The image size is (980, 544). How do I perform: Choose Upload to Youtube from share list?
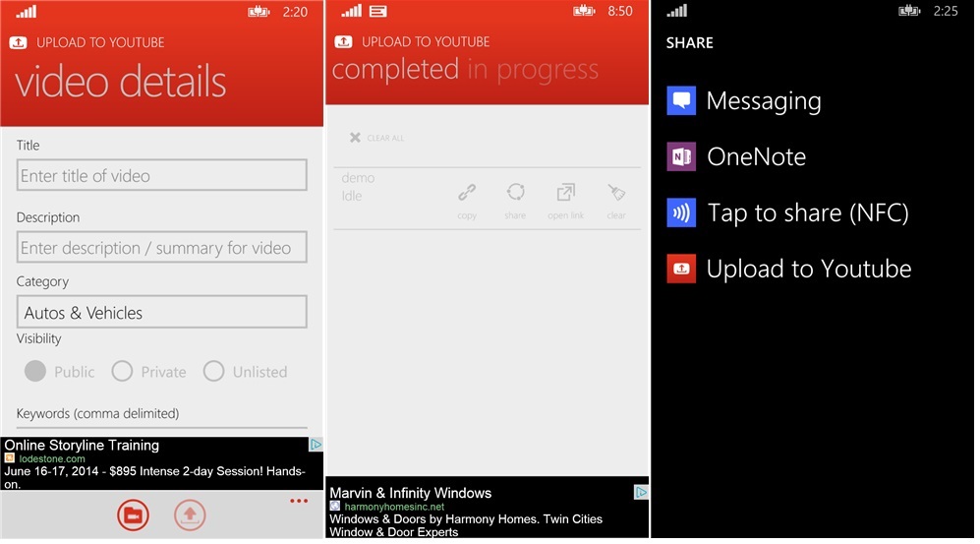[x=808, y=270]
